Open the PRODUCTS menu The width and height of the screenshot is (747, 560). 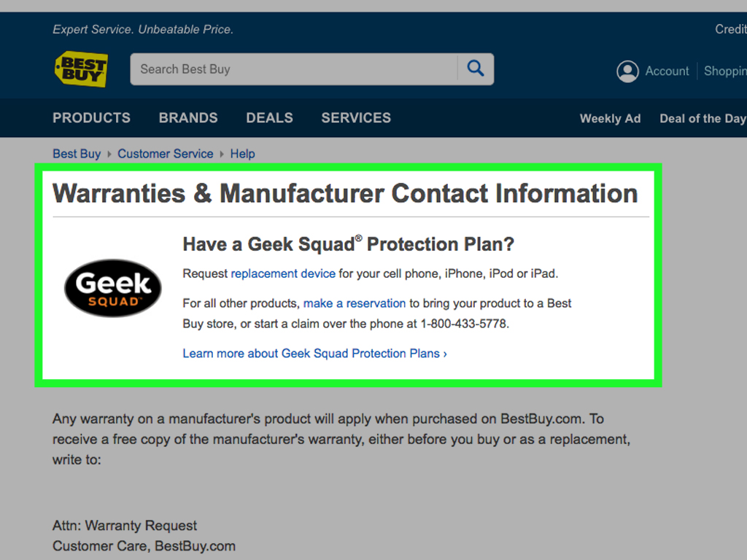(x=91, y=117)
